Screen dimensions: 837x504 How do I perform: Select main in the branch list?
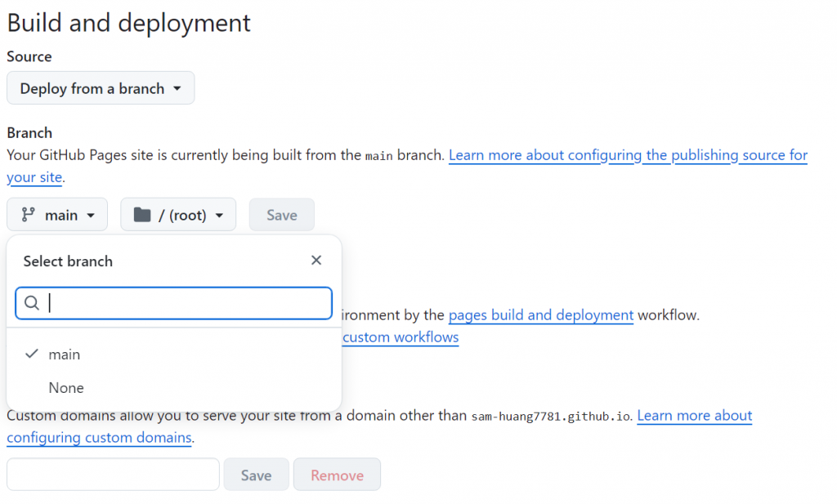tap(65, 355)
